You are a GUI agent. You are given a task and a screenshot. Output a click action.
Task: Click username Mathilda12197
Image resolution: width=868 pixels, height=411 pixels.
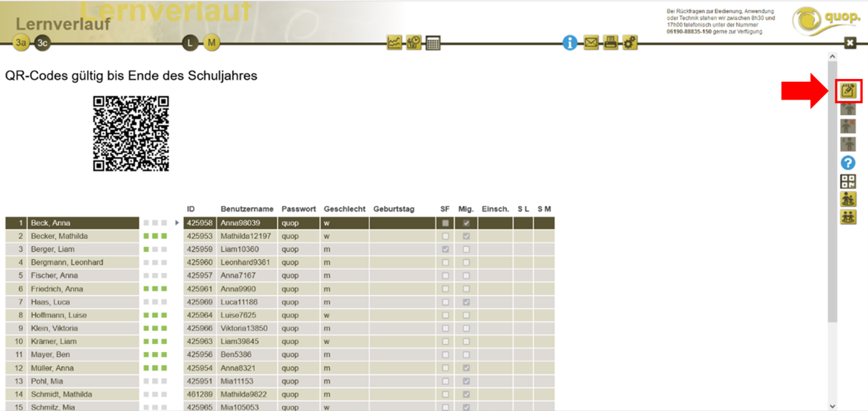point(245,236)
